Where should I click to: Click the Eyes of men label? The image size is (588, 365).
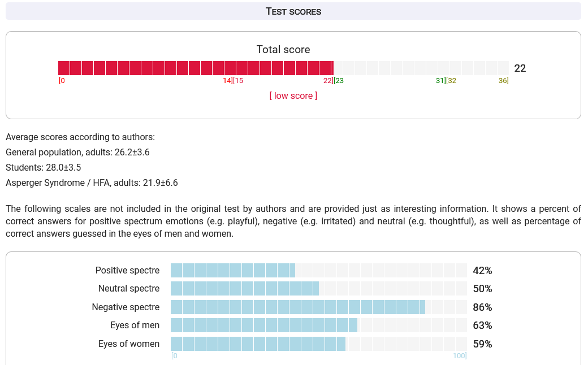pyautogui.click(x=135, y=325)
